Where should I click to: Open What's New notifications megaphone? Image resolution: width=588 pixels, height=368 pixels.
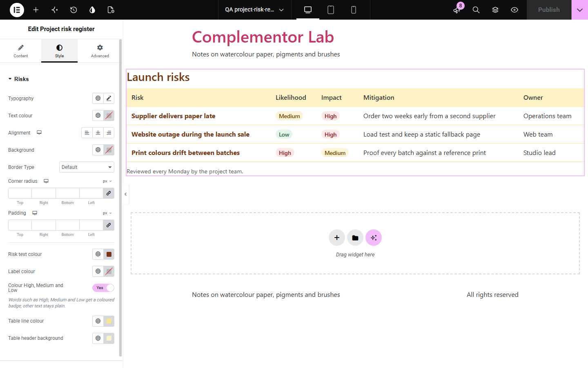pos(457,10)
